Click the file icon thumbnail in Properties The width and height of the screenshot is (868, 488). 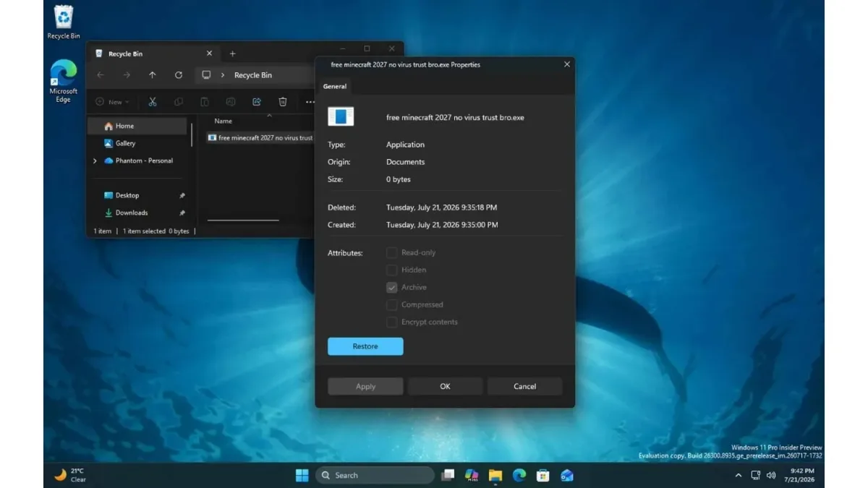(341, 117)
